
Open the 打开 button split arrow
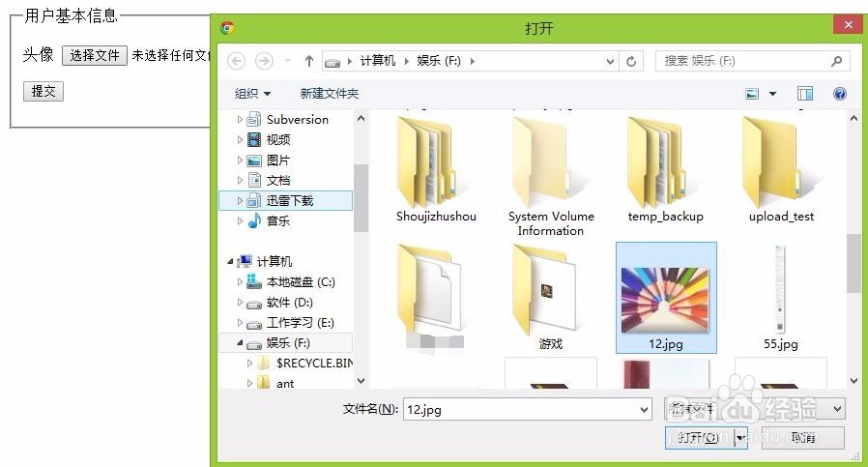click(x=740, y=438)
